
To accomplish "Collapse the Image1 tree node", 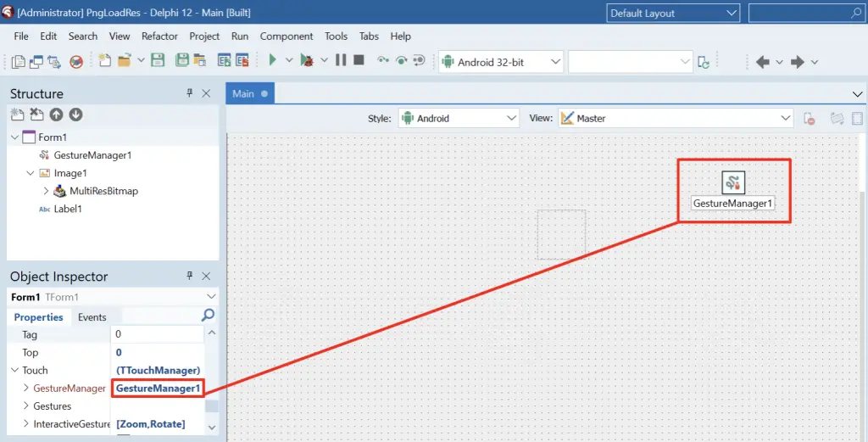I will (31, 173).
